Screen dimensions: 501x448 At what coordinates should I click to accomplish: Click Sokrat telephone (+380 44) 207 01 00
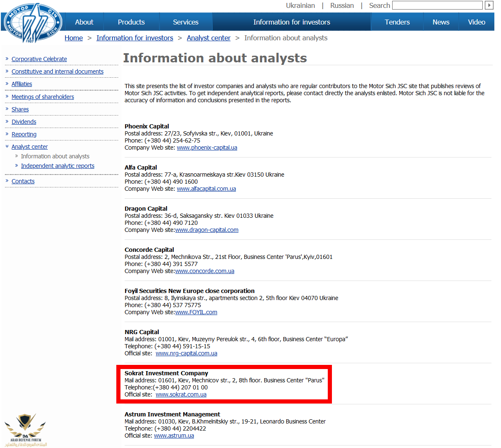(x=166, y=387)
